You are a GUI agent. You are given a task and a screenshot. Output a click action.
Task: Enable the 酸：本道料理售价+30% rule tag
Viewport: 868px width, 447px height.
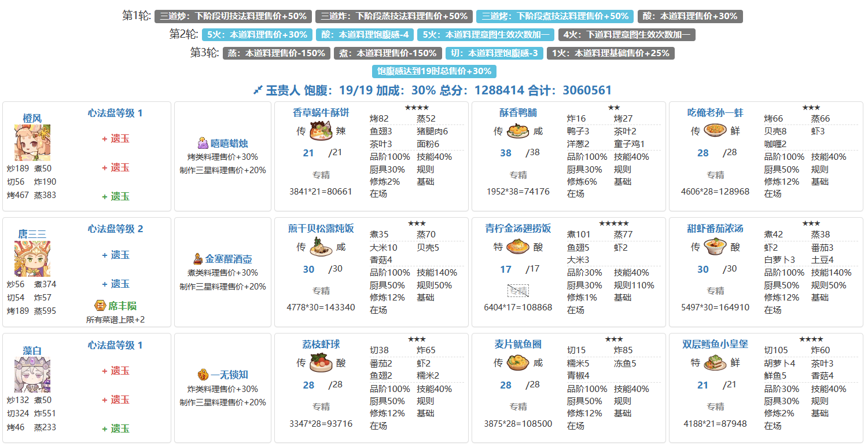690,16
